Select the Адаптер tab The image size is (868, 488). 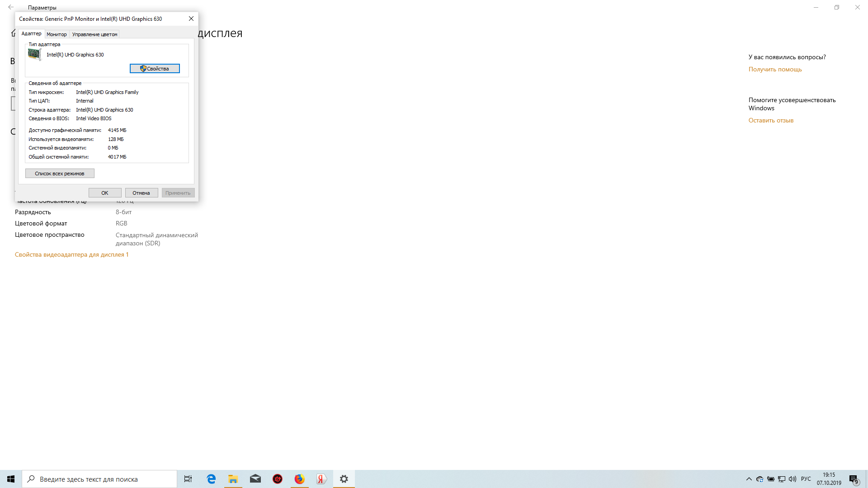coord(31,34)
